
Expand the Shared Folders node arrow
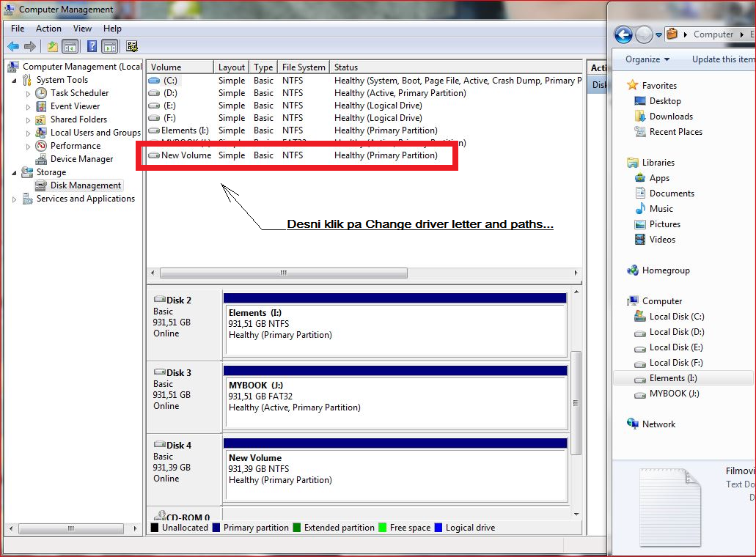coord(28,120)
